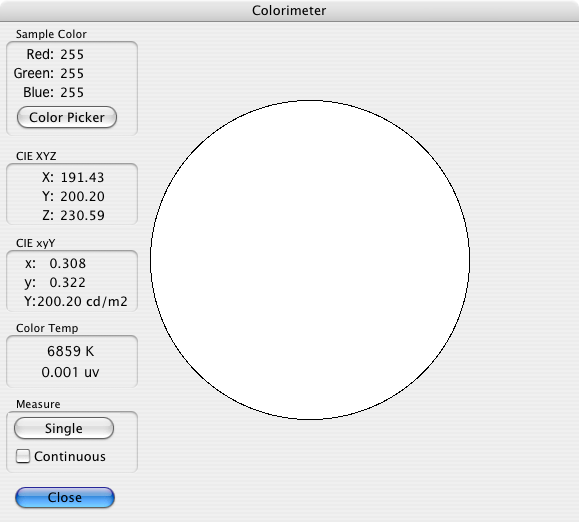Click the Single measure button
Viewport: 579px width, 522px height.
click(x=64, y=428)
